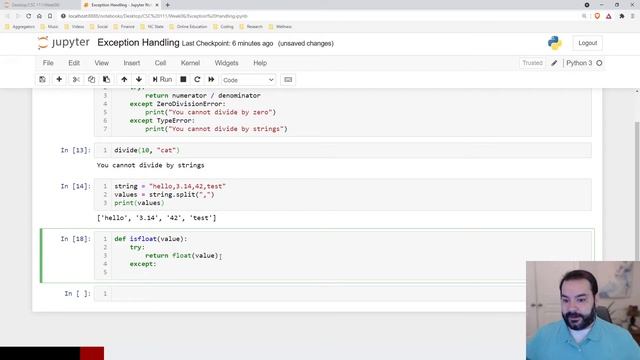Select the In [13] divide cell

click(x=342, y=150)
